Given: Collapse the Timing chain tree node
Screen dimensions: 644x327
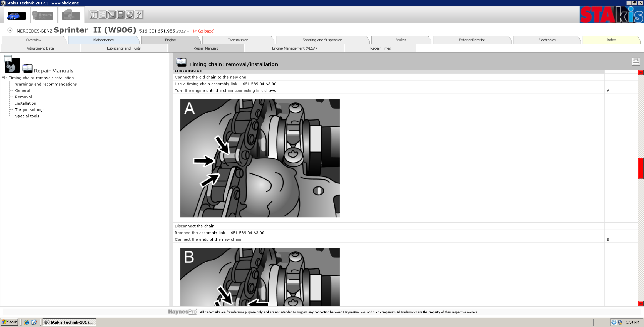Looking at the screenshot, I should [x=3, y=78].
